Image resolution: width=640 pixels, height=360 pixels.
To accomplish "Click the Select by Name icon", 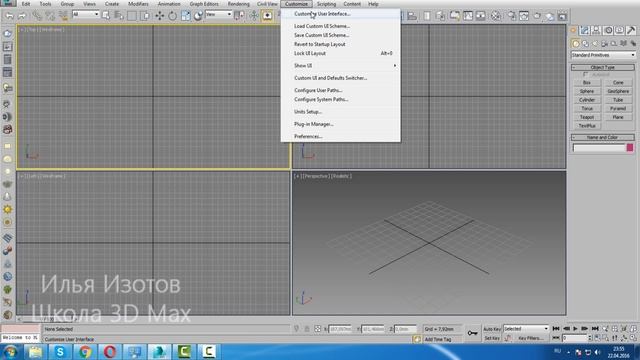I will tap(119, 16).
